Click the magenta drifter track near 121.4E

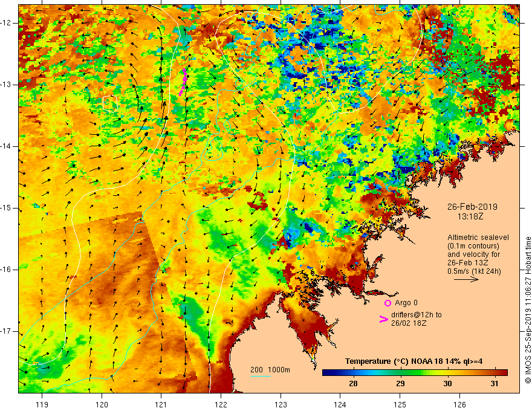[x=183, y=82]
